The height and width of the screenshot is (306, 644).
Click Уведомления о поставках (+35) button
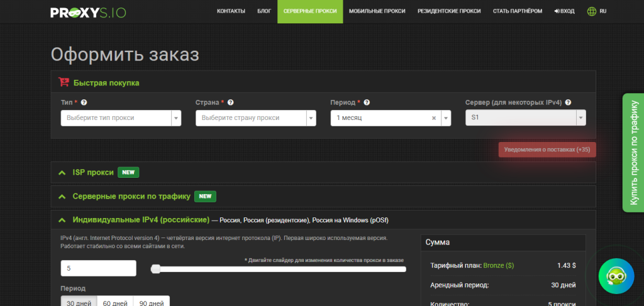tap(547, 150)
